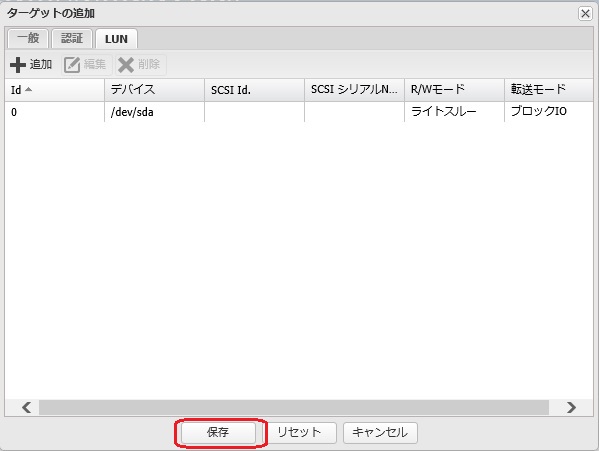Screen dimensions: 599x451
Task: Click the right scroll arrow of the grid
Action: coord(571,407)
